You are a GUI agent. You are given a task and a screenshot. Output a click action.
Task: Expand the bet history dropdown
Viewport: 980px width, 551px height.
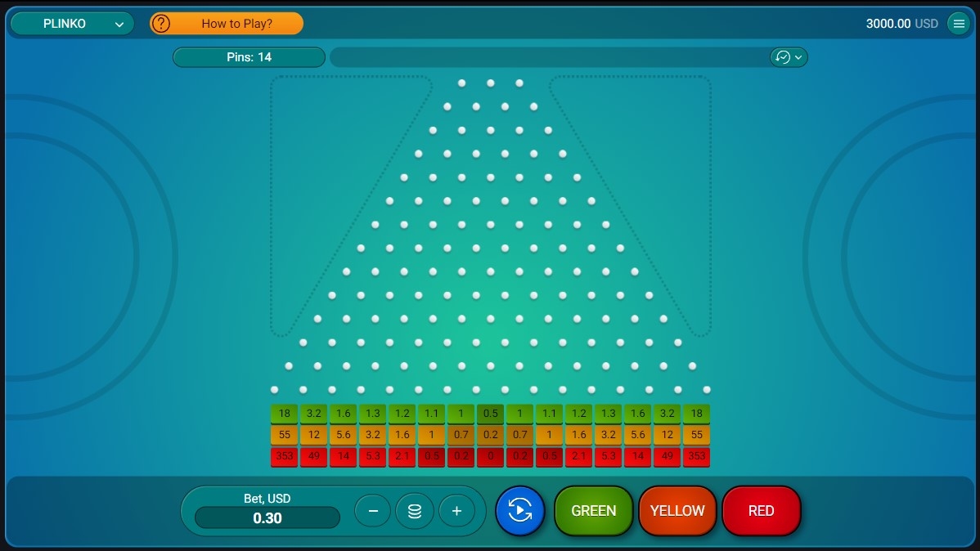[x=789, y=57]
